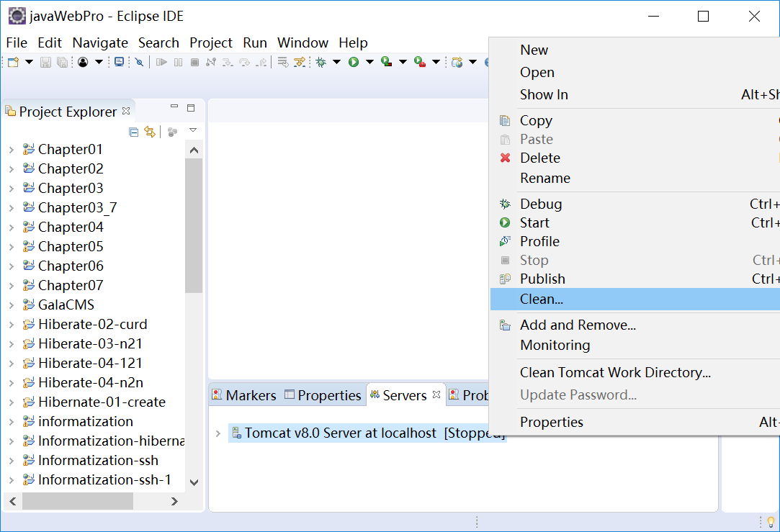Select Tomcat v8.0 Server at localhost
Image resolution: width=780 pixels, height=532 pixels.
(368, 433)
